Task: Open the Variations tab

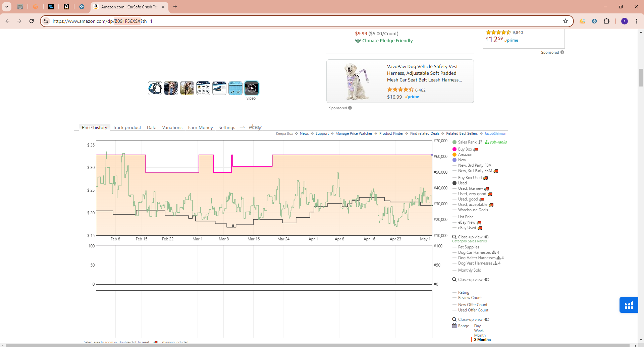Action: (x=172, y=127)
